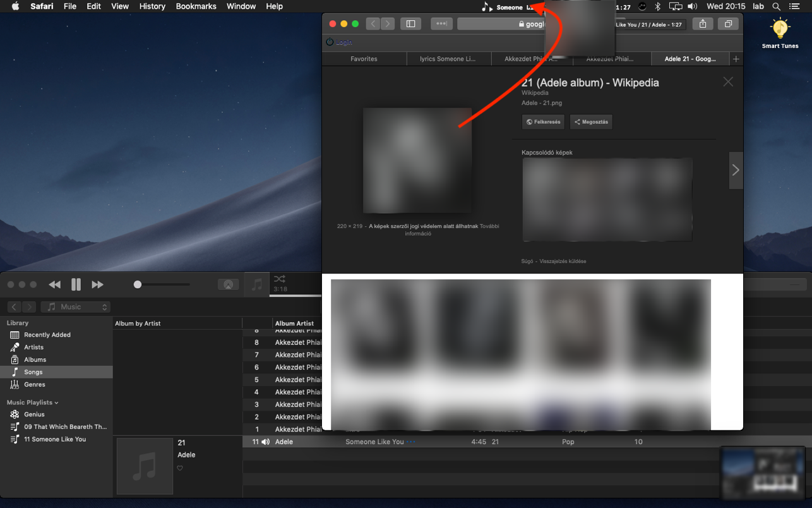Click the main Adele 21 preview image
Viewport: 812px width, 508px height.
[x=417, y=160]
